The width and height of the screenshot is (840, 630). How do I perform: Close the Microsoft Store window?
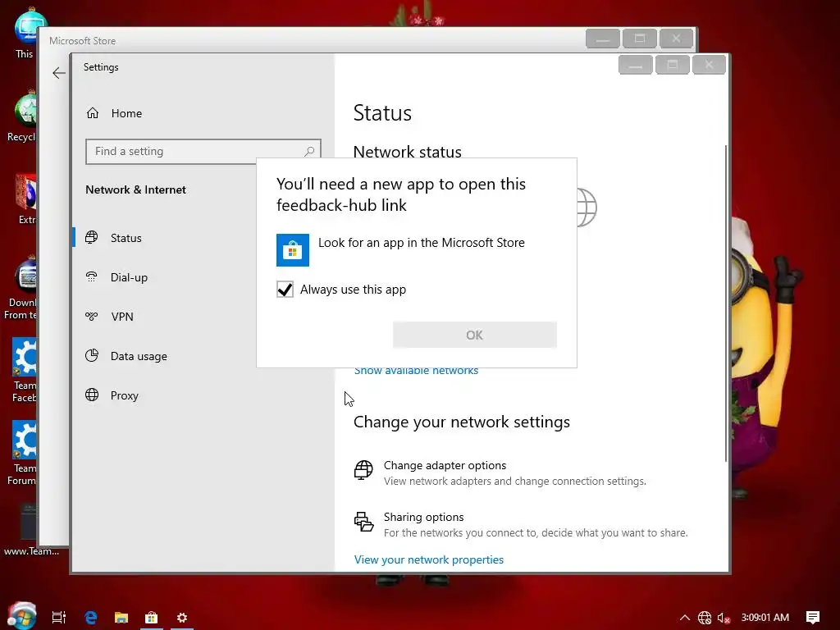pos(676,39)
